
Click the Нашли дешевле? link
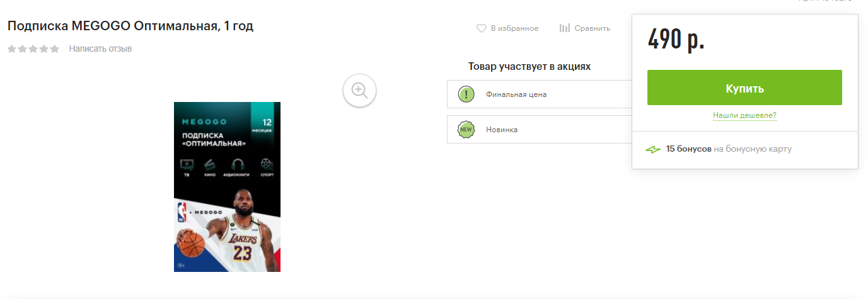(744, 116)
